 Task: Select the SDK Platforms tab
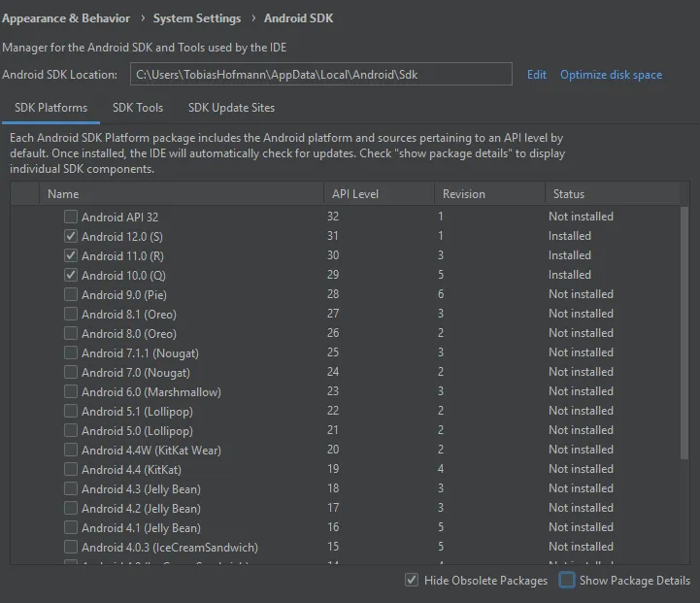coord(50,108)
